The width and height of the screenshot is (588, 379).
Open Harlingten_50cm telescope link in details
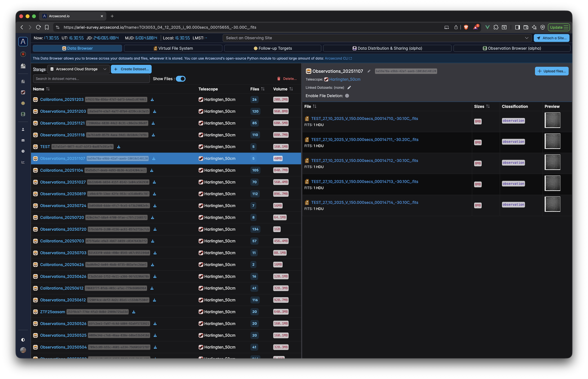345,80
